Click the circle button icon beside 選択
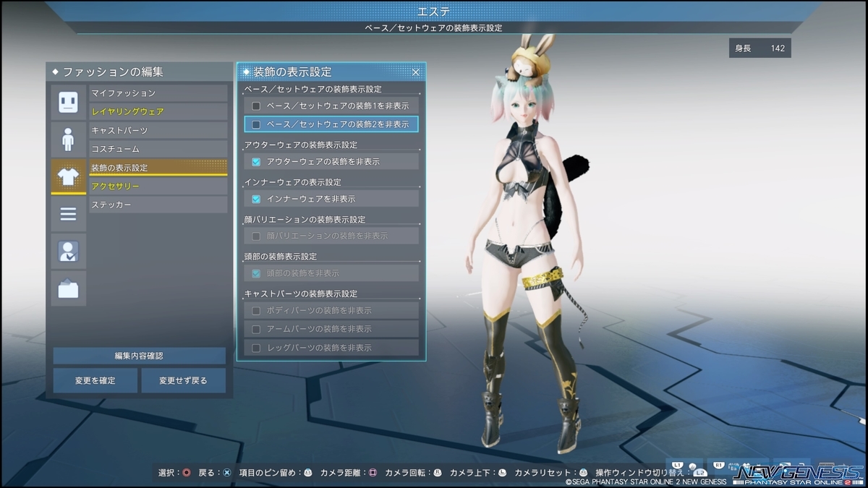This screenshot has width=868, height=488. click(x=187, y=473)
